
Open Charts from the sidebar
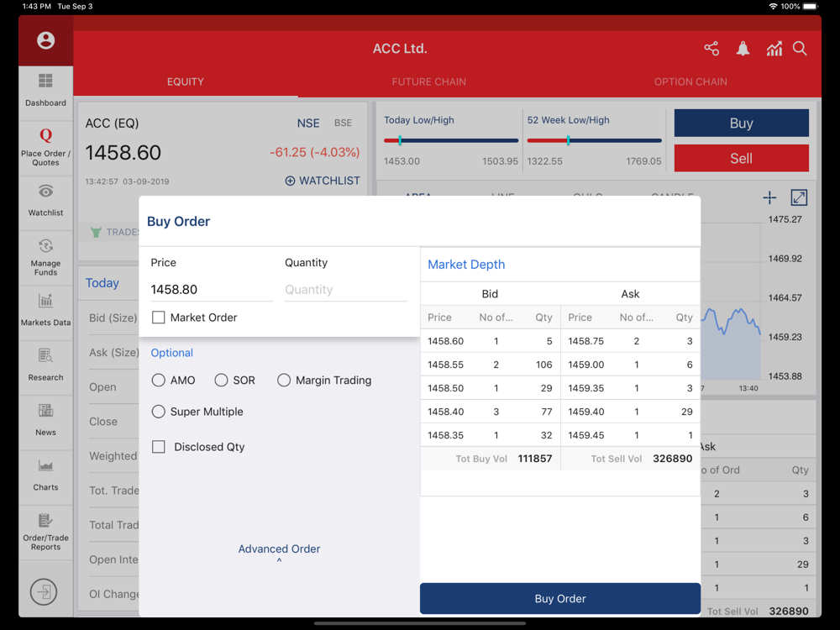[x=45, y=475]
